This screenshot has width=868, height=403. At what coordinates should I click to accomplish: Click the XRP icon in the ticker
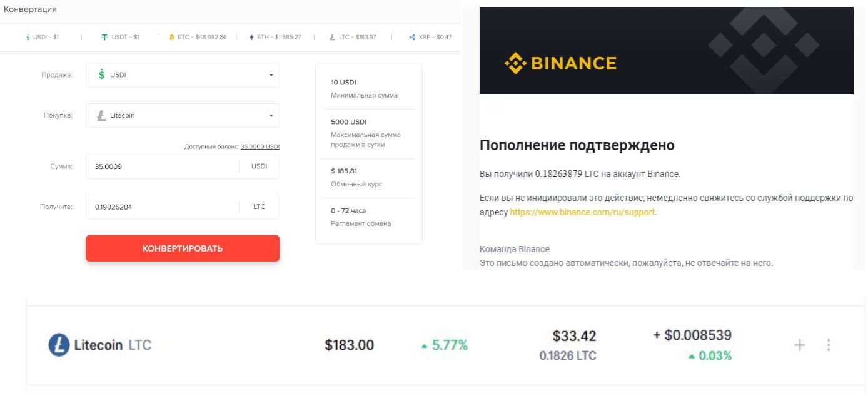pos(412,38)
